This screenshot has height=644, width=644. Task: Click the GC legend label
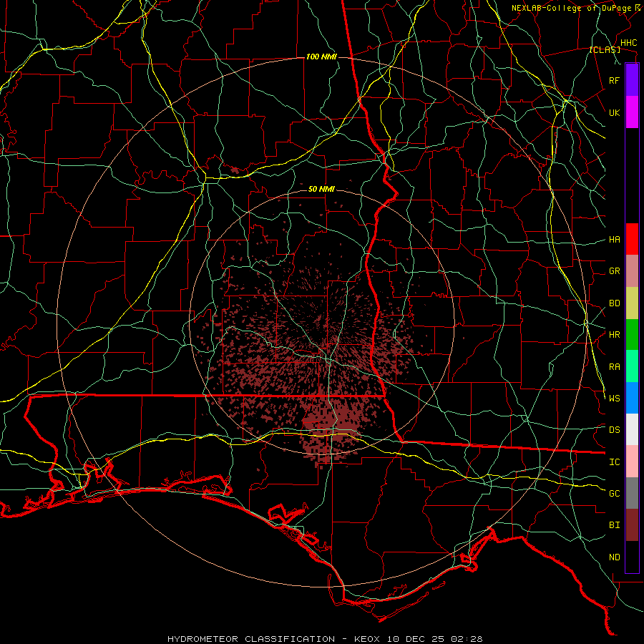pos(614,494)
